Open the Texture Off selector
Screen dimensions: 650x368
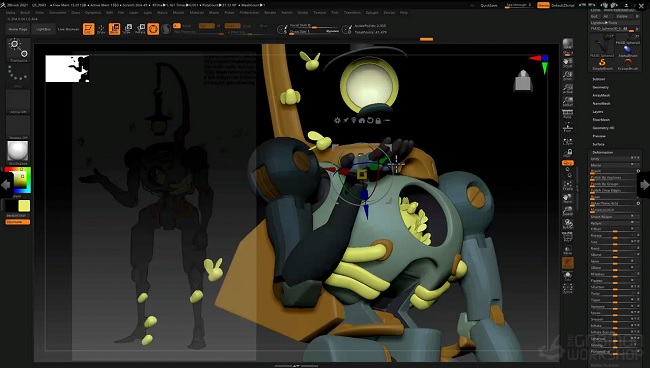[x=18, y=127]
